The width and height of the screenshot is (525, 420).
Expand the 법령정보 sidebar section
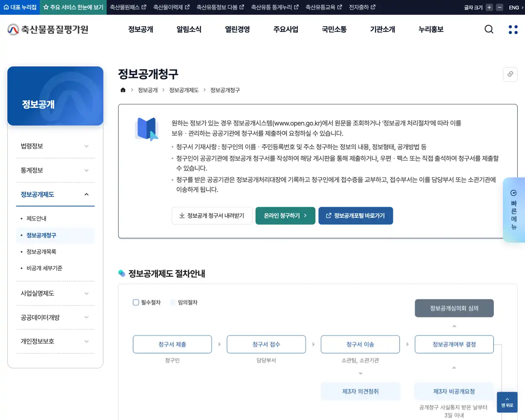pyautogui.click(x=55, y=146)
